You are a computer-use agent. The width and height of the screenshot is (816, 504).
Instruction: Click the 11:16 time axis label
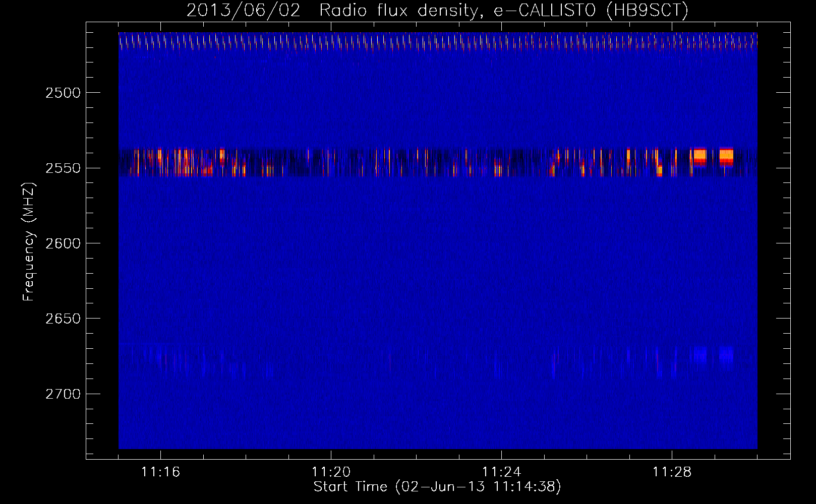pos(160,472)
